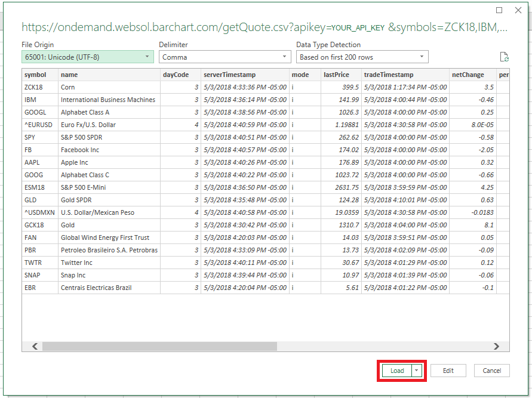Select the tradeTimestamp column header
This screenshot has width=532, height=398.
[405, 75]
